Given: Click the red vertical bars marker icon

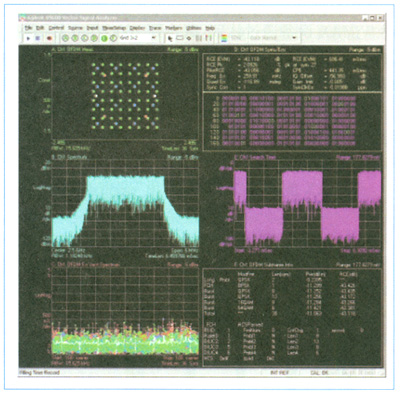Looking at the screenshot, I should tap(209, 38).
